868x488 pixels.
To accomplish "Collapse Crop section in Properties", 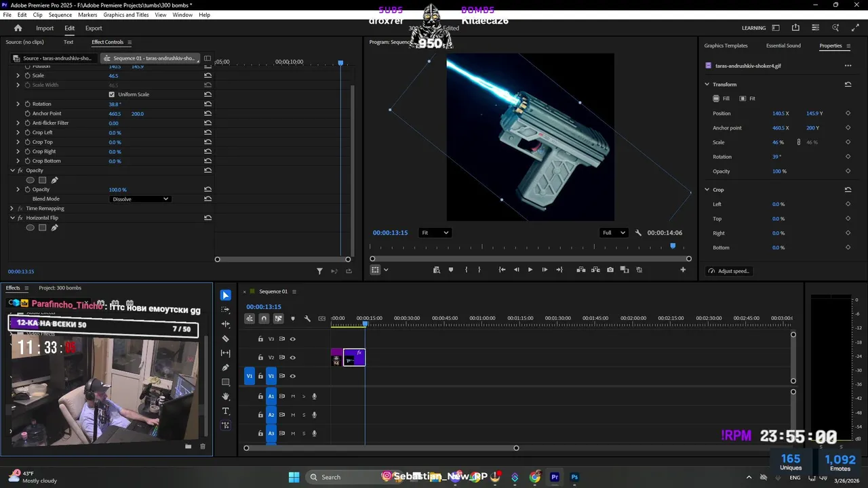I will (x=707, y=190).
